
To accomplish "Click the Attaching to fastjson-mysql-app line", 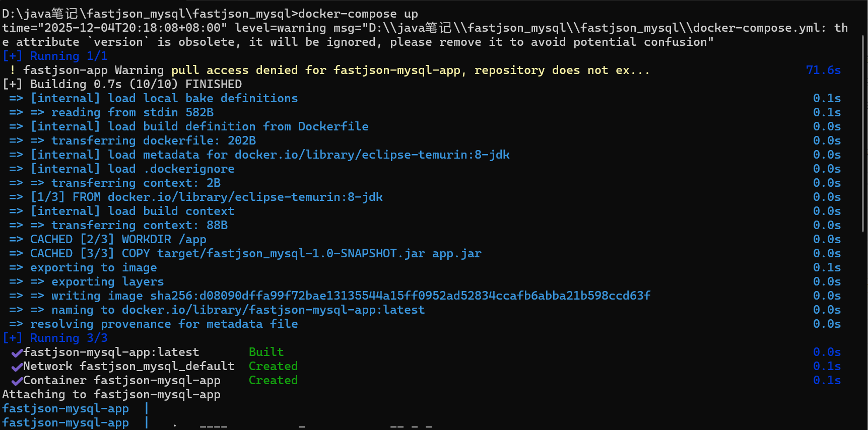I will pos(111,395).
